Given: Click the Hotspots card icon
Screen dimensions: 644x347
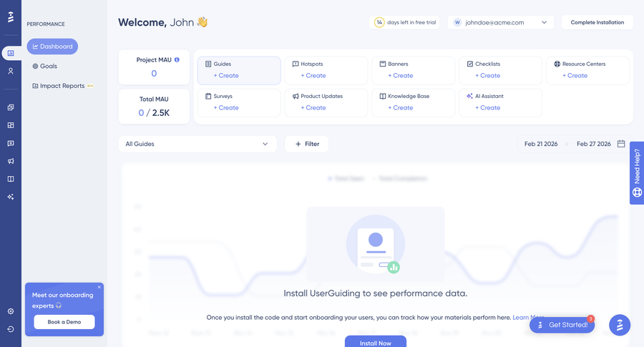Looking at the screenshot, I should [296, 64].
